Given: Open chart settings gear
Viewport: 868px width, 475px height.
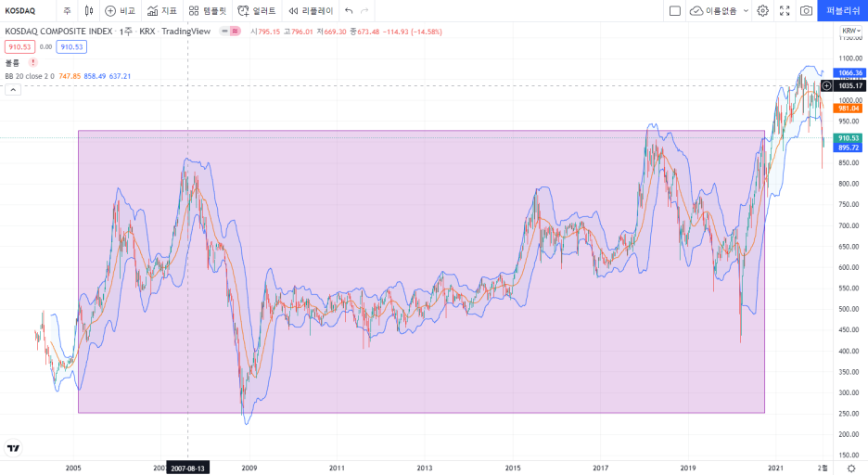Looking at the screenshot, I should 763,10.
